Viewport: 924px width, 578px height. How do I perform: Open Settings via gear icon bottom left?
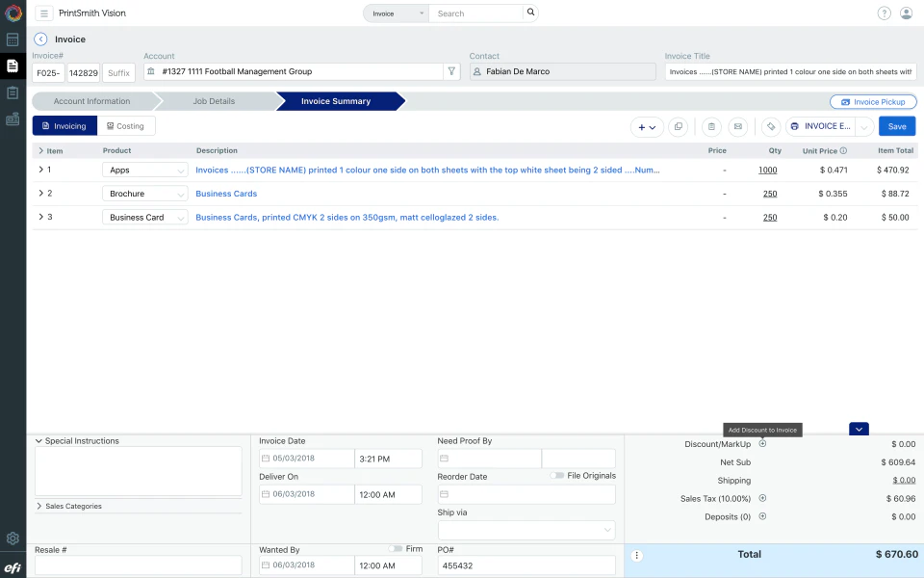pyautogui.click(x=13, y=538)
